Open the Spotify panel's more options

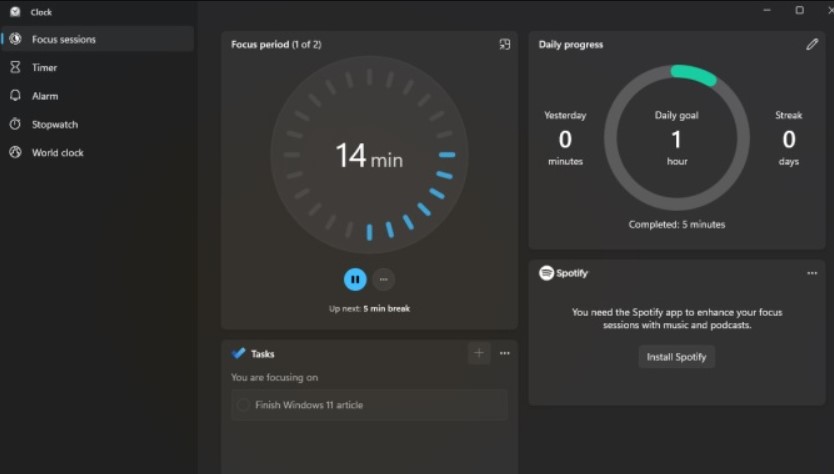click(x=812, y=273)
